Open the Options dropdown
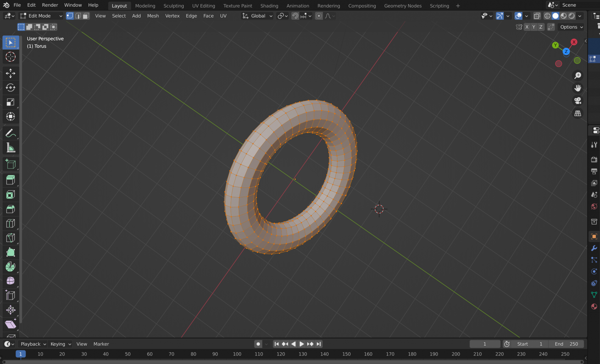This screenshot has height=364, width=600. click(570, 27)
